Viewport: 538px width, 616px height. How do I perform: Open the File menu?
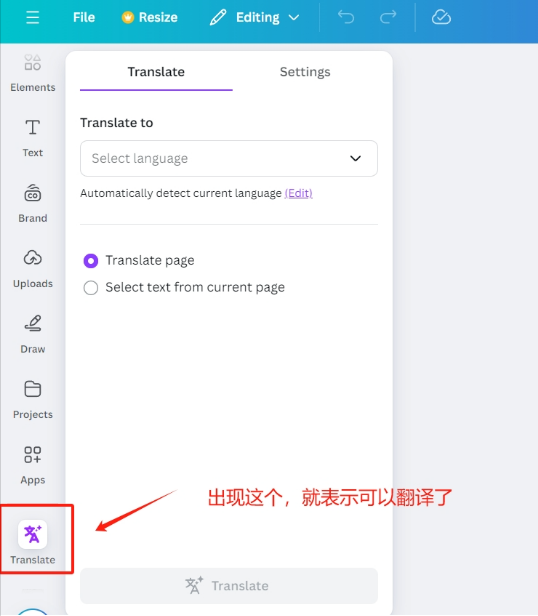pos(84,17)
